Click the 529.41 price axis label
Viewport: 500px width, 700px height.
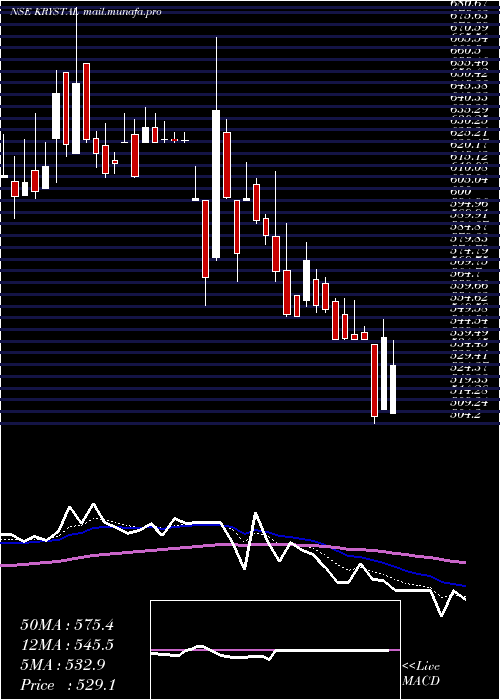point(470,356)
